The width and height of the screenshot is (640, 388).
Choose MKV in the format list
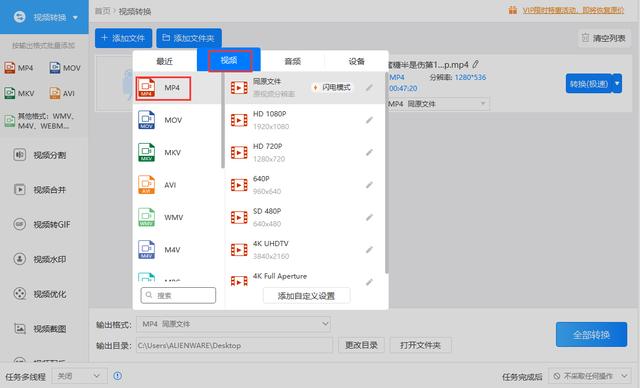pos(178,153)
